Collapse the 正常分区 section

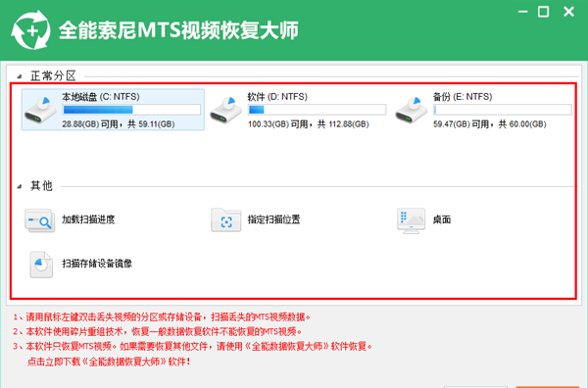coord(20,76)
